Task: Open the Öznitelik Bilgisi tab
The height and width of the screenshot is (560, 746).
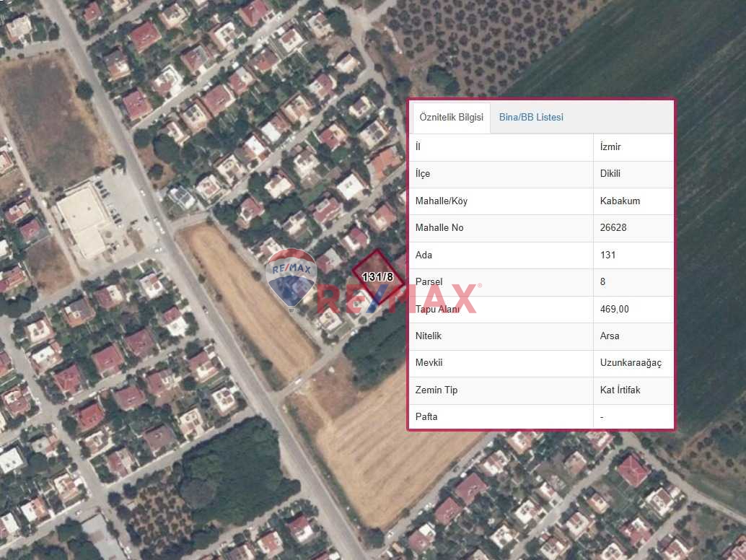Action: [x=451, y=118]
